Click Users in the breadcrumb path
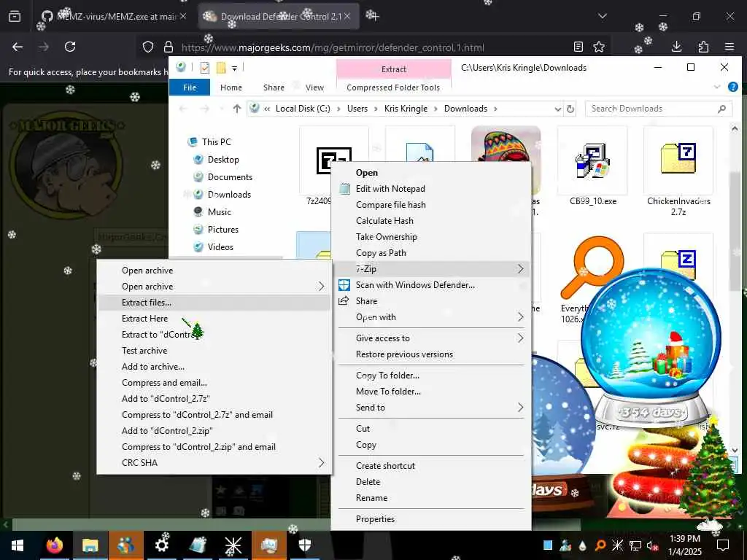The width and height of the screenshot is (747, 560). (x=357, y=109)
